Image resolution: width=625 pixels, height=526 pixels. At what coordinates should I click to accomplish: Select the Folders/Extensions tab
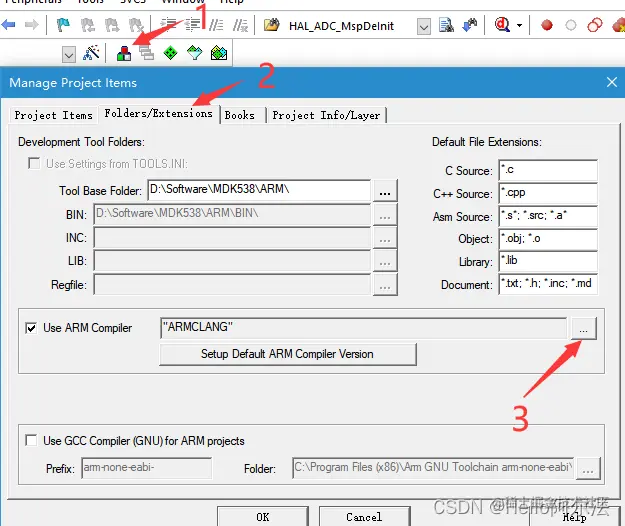click(159, 114)
